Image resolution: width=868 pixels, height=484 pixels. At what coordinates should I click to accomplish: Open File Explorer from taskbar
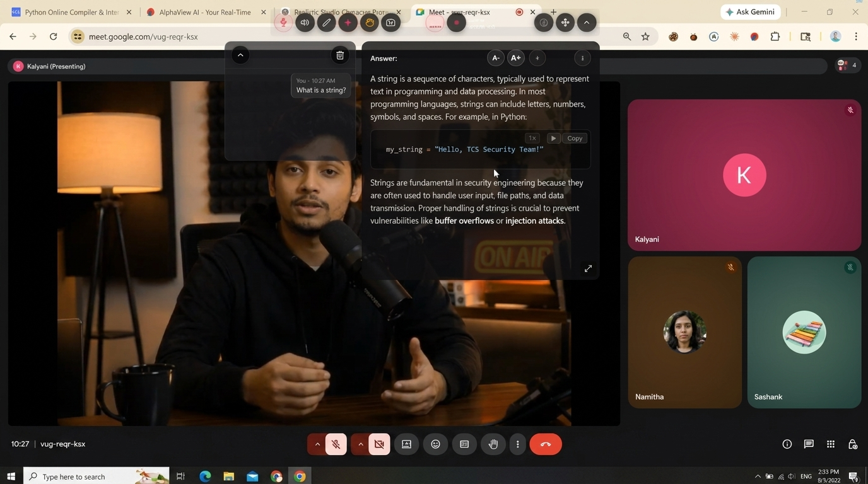tap(229, 476)
